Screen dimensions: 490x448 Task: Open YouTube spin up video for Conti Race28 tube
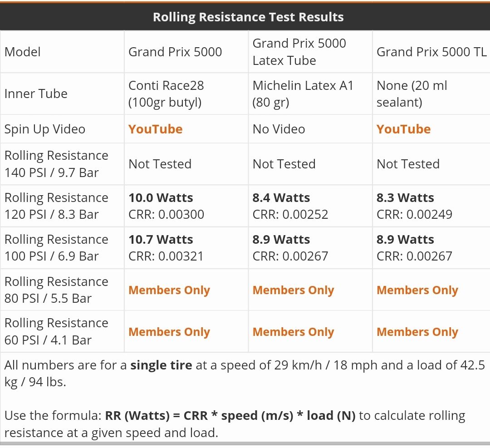(155, 129)
